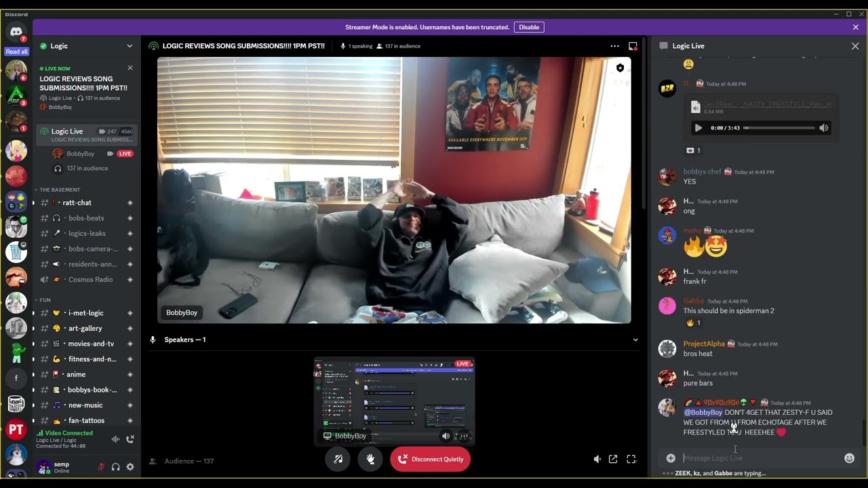The height and width of the screenshot is (488, 868).
Task: Open the art-gallery channel
Action: coord(86,328)
